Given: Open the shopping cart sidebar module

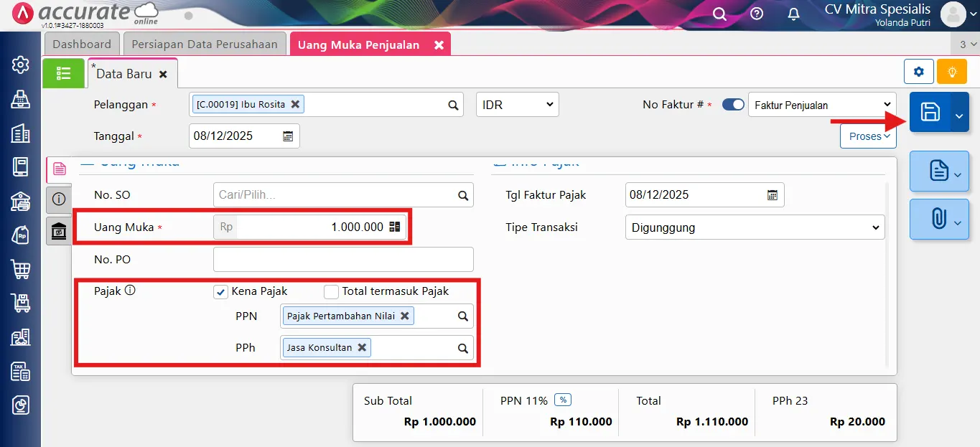Looking at the screenshot, I should click(x=20, y=269).
